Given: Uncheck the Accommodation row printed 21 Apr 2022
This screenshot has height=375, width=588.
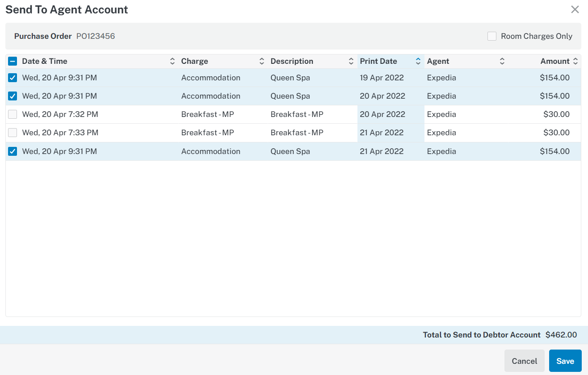Looking at the screenshot, I should [x=13, y=151].
